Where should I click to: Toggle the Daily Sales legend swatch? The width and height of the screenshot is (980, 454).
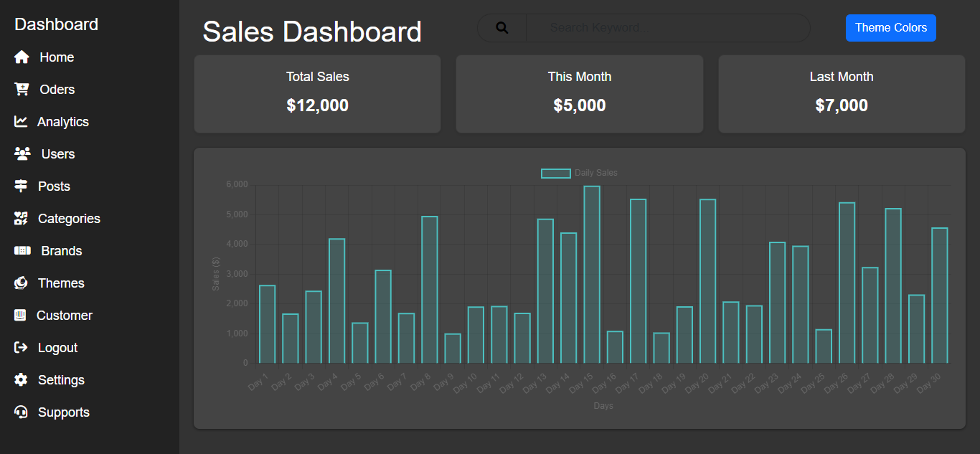point(555,173)
